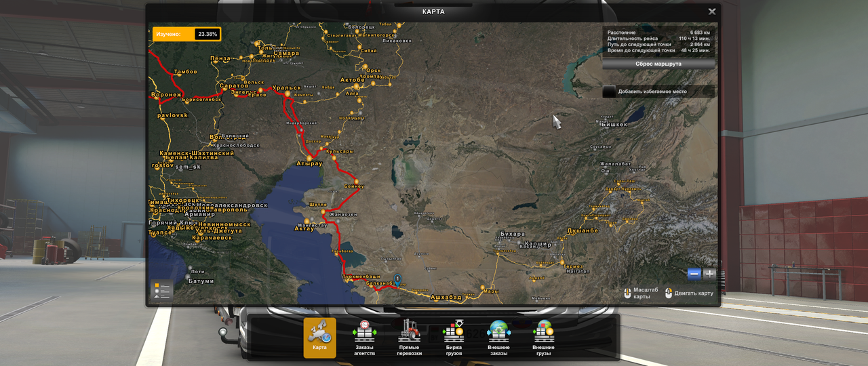Click the Сброс маршрута button

[658, 64]
